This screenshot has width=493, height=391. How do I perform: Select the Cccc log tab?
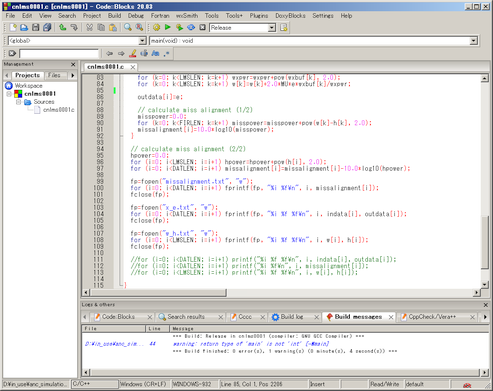pyautogui.click(x=245, y=317)
